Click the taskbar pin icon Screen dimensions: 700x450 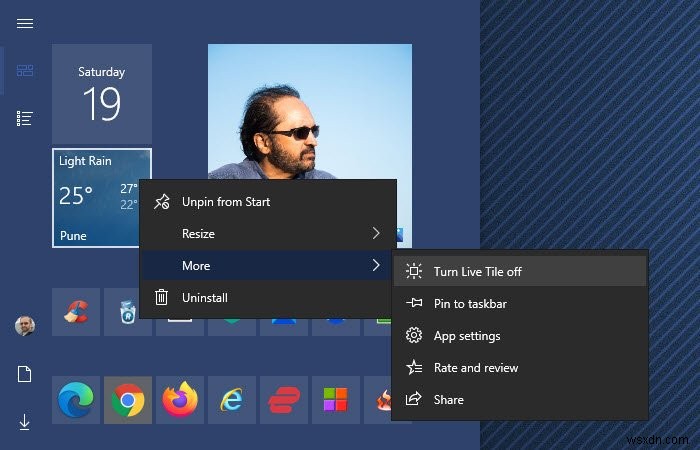point(414,303)
